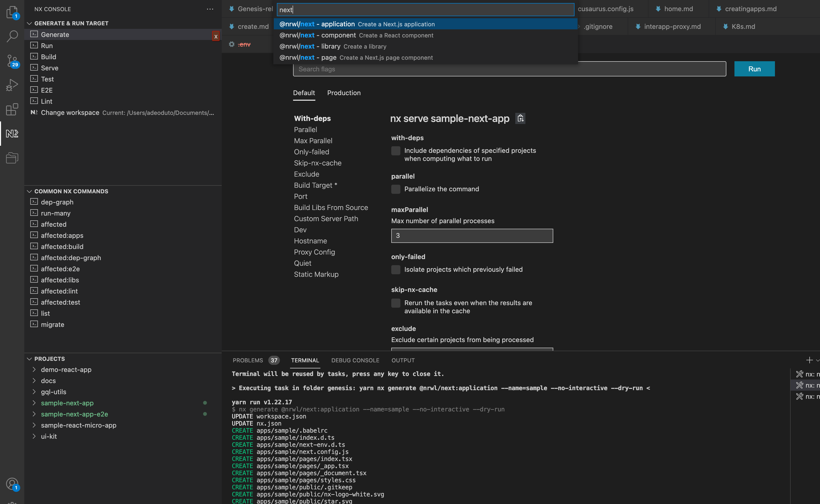The image size is (820, 504).
Task: Enable the only-failed checkbox
Action: click(x=395, y=269)
